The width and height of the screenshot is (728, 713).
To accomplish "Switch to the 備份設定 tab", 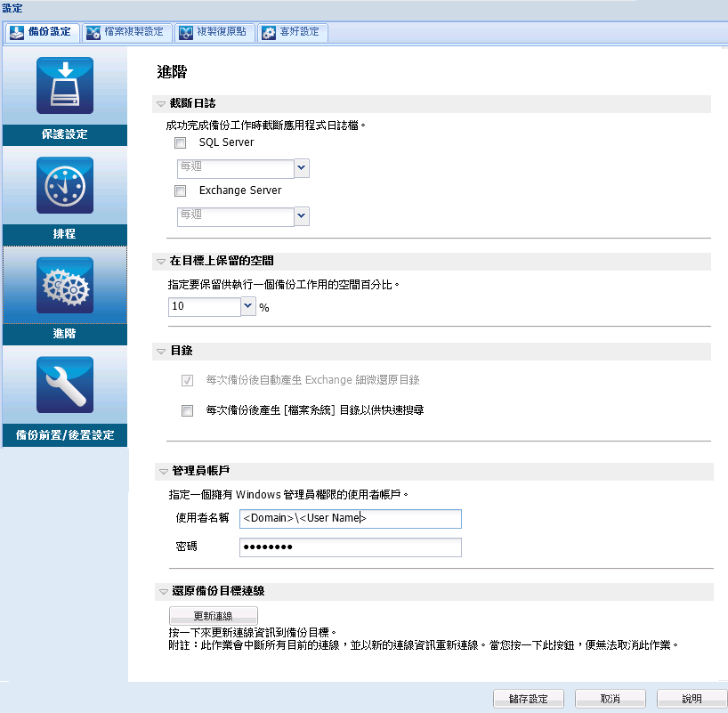I will (42, 33).
